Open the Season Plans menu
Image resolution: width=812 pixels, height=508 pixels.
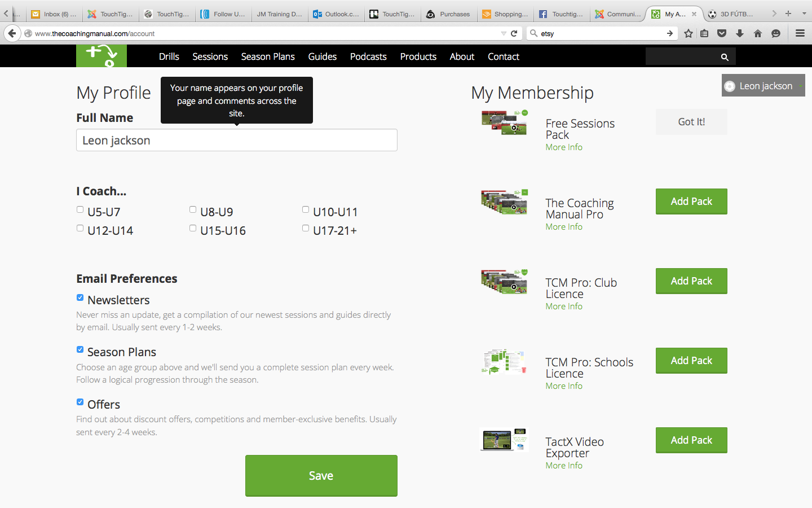click(268, 56)
